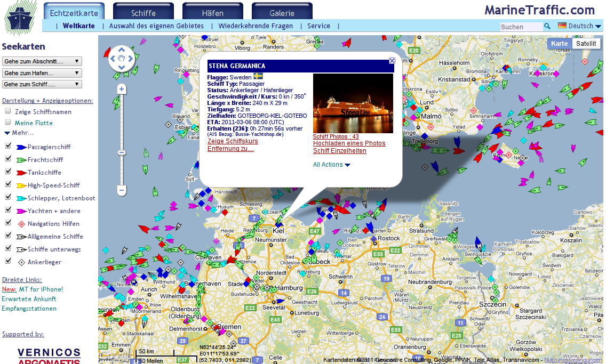The image size is (606, 364).
Task: Uncheck the Frachtschiff checkbox
Action: [7, 158]
